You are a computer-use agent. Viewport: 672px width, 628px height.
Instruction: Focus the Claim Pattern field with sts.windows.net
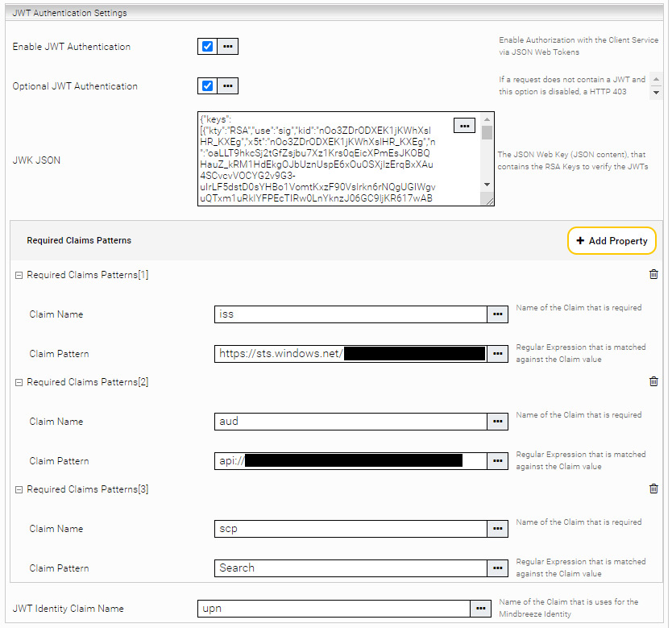(351, 354)
